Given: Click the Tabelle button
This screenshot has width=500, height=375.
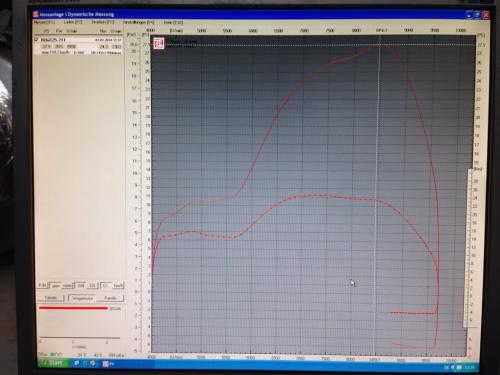Looking at the screenshot, I should pos(51,298).
